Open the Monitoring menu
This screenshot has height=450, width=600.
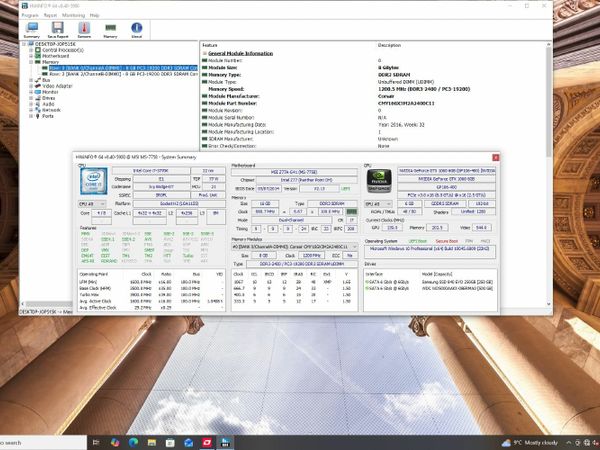pyautogui.click(x=71, y=16)
